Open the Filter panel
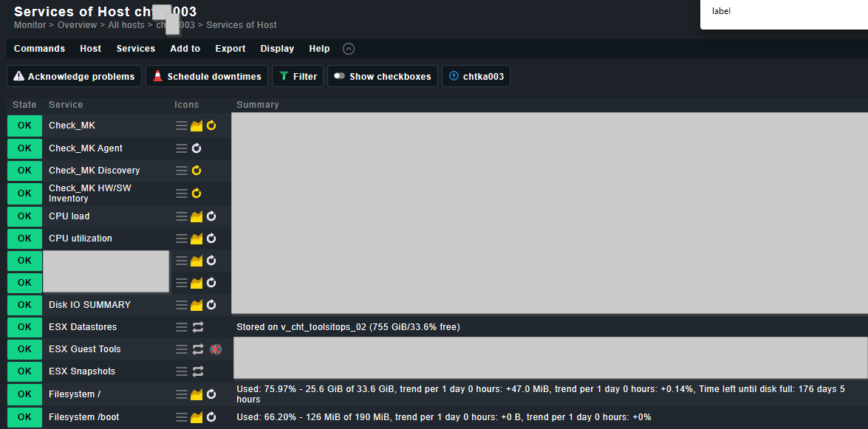This screenshot has width=868, height=429. (x=298, y=76)
